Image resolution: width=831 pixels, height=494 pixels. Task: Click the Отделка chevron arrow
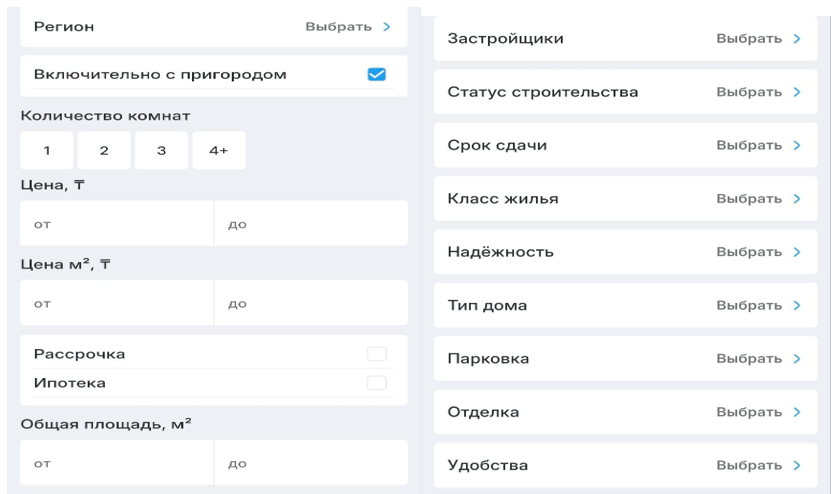(797, 412)
